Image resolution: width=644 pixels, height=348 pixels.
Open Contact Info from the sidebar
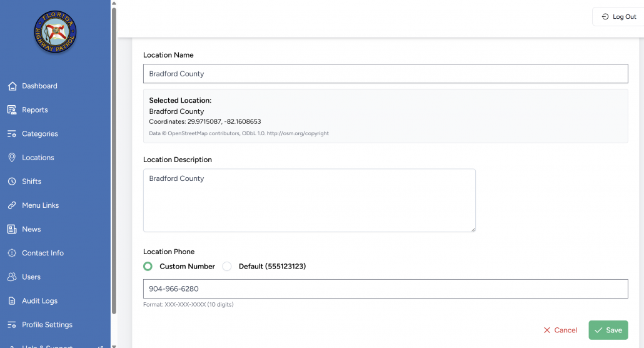[x=43, y=253]
